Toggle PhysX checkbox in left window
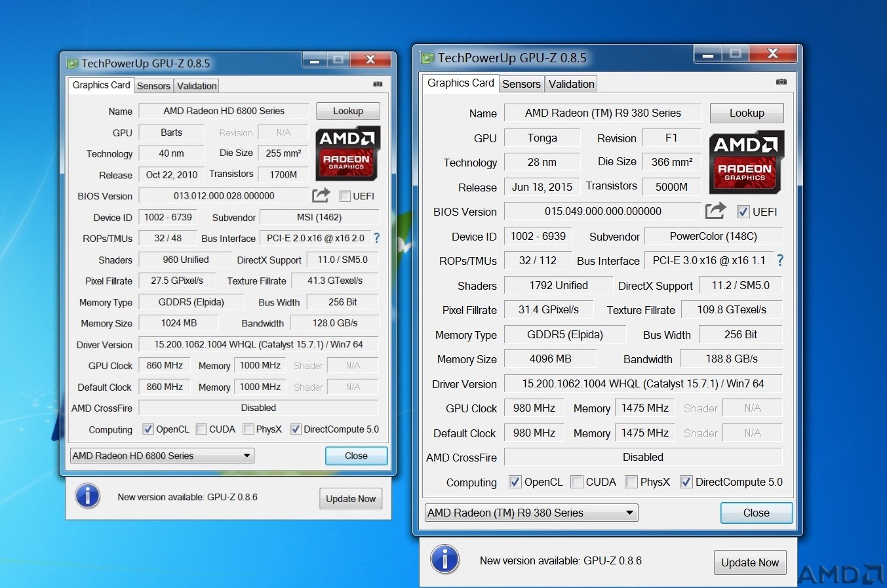Viewport: 887px width, 588px height. coord(248,429)
